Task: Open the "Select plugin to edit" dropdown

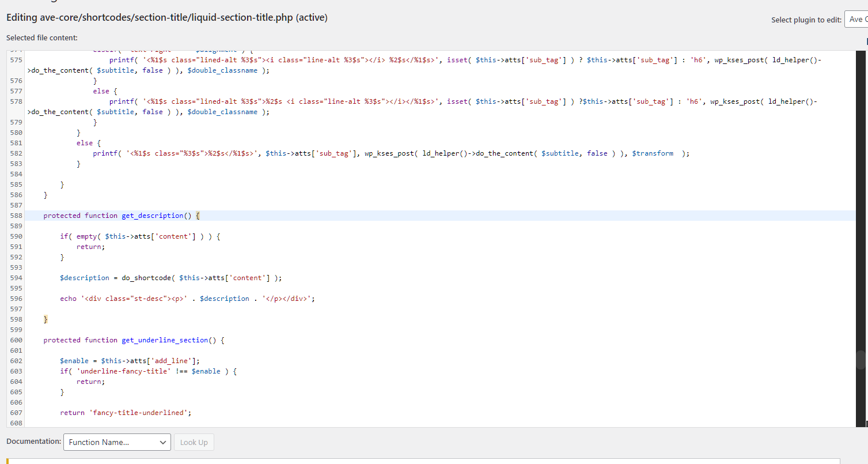Action: (x=856, y=20)
